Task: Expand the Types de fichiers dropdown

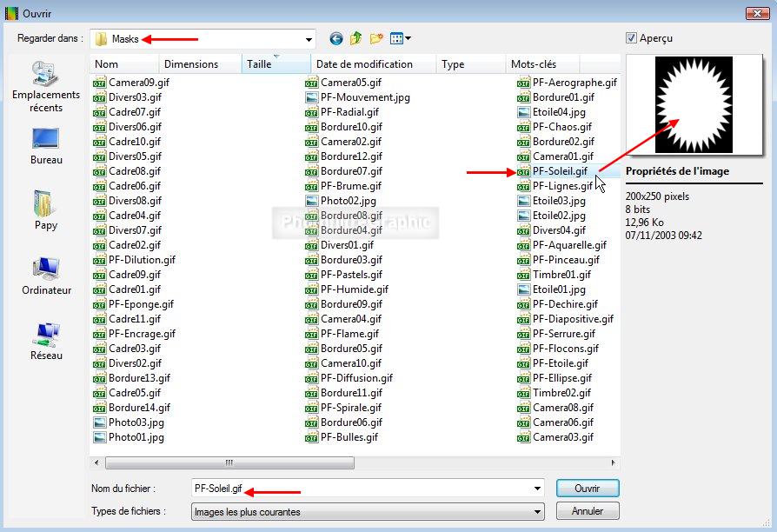Action: (538, 512)
